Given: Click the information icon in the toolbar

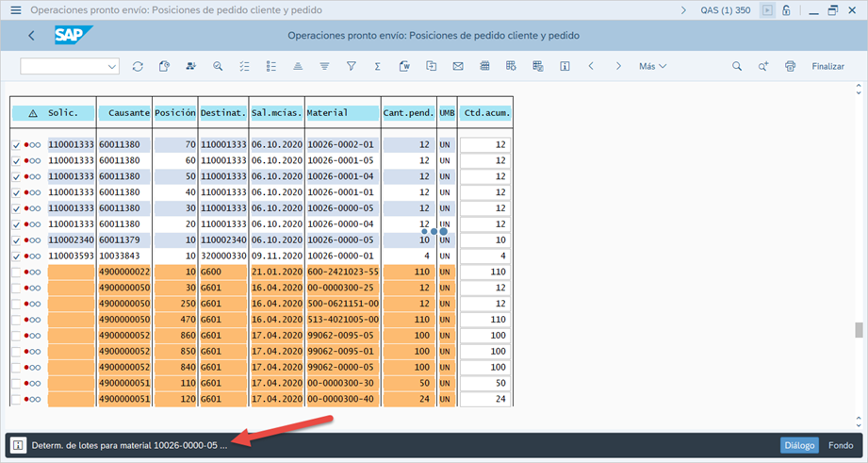Looking at the screenshot, I should pos(565,66).
